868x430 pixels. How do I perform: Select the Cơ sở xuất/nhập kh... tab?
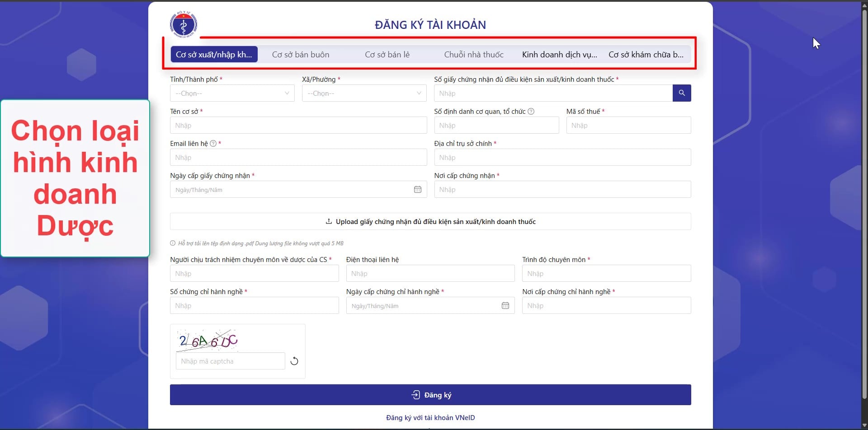pyautogui.click(x=214, y=54)
